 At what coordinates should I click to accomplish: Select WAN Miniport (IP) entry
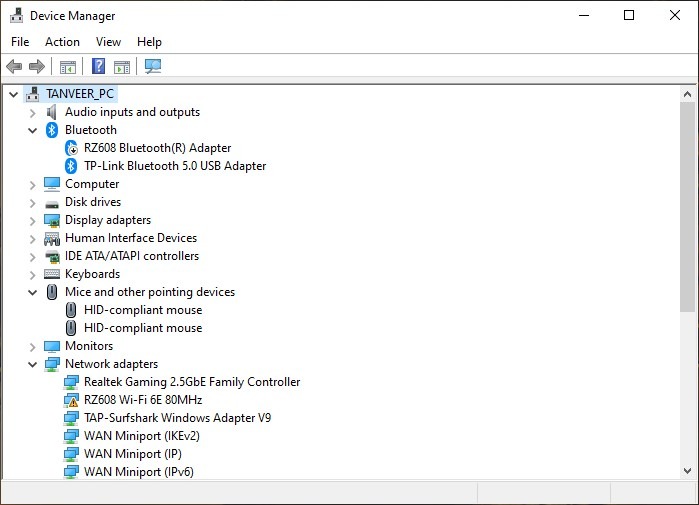coord(133,454)
